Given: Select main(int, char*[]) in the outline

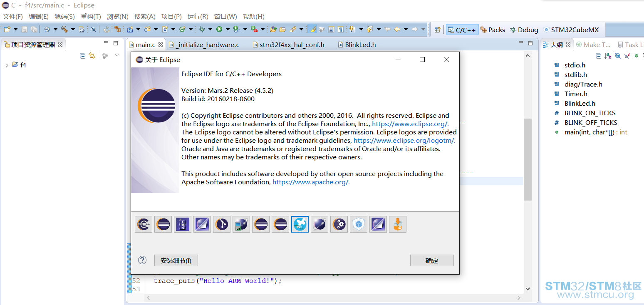Looking at the screenshot, I should [x=591, y=132].
